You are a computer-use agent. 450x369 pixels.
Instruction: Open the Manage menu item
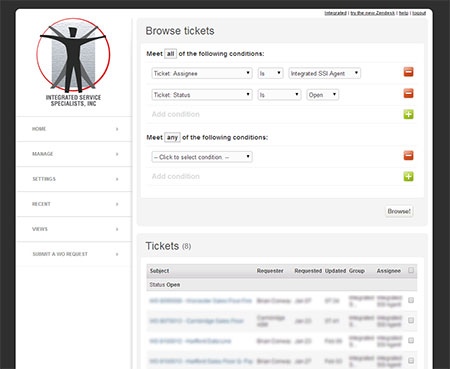[74, 154]
